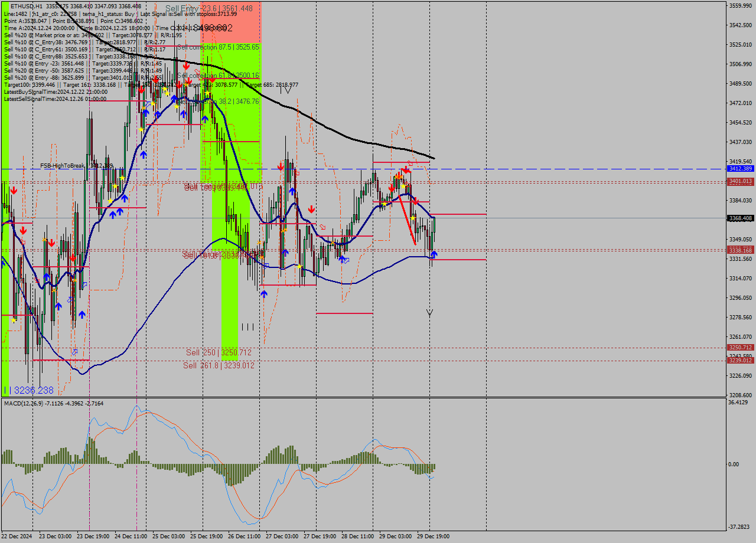Click the 3489.500 price scale value
Image resolution: width=756 pixels, height=543 pixels.
pos(741,84)
